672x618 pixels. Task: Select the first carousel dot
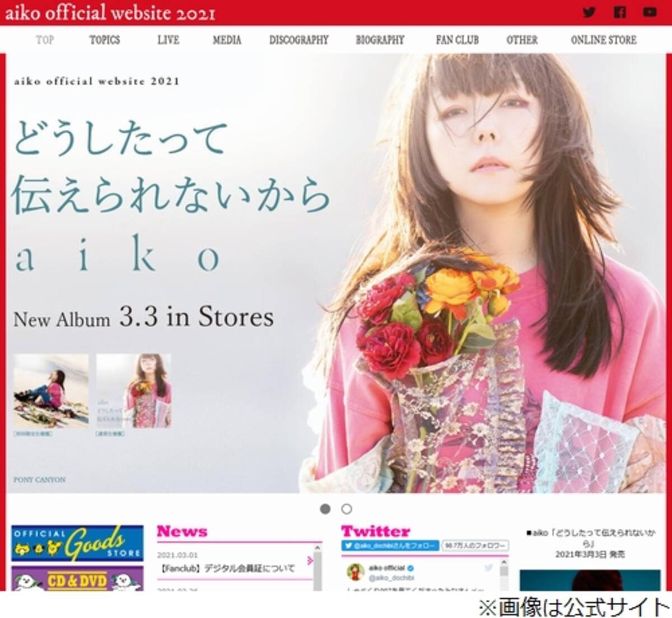coord(326,509)
